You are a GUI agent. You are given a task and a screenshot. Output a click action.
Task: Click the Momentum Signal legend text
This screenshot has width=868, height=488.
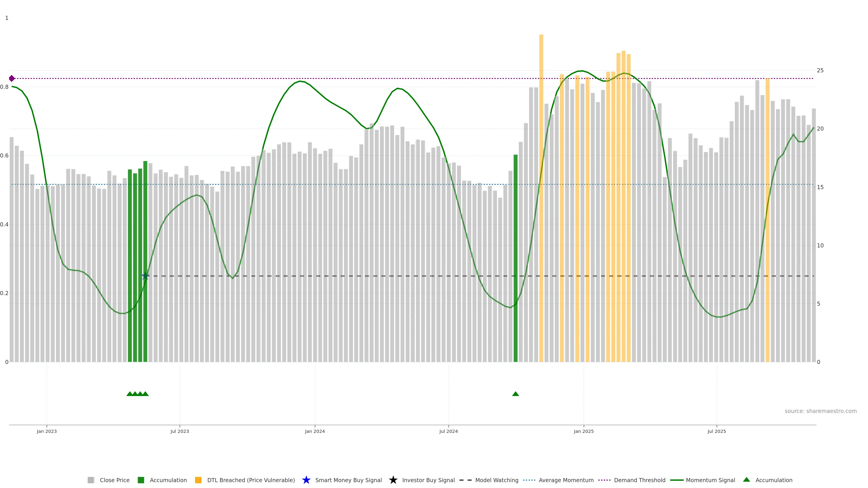tap(710, 480)
